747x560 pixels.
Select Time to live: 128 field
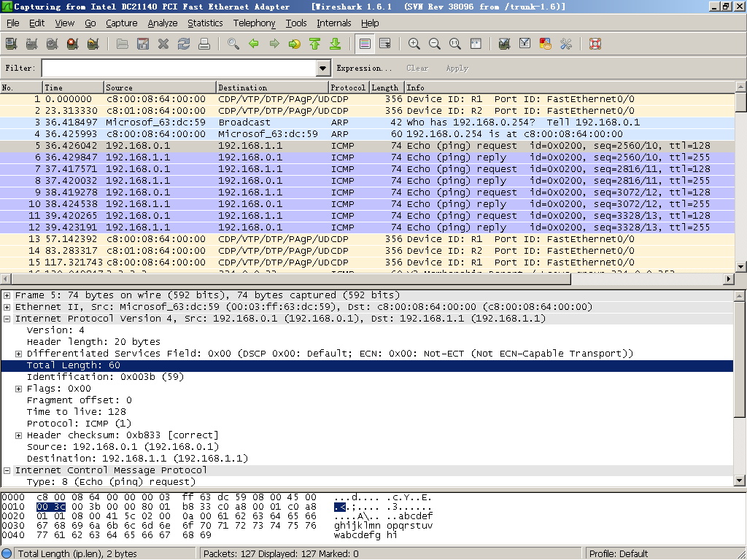pos(76,412)
